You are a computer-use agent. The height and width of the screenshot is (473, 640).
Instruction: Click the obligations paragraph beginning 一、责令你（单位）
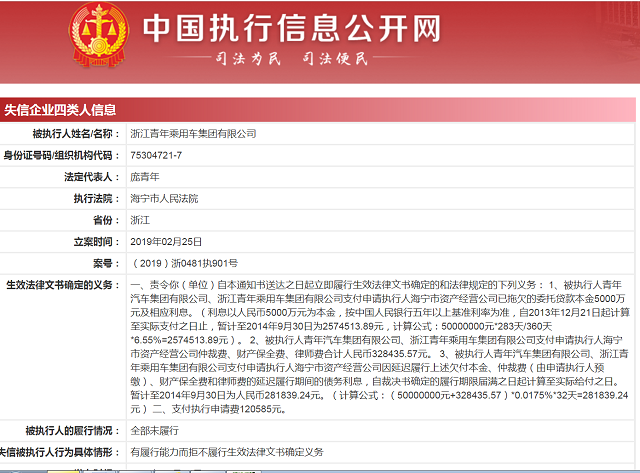[x=380, y=347]
